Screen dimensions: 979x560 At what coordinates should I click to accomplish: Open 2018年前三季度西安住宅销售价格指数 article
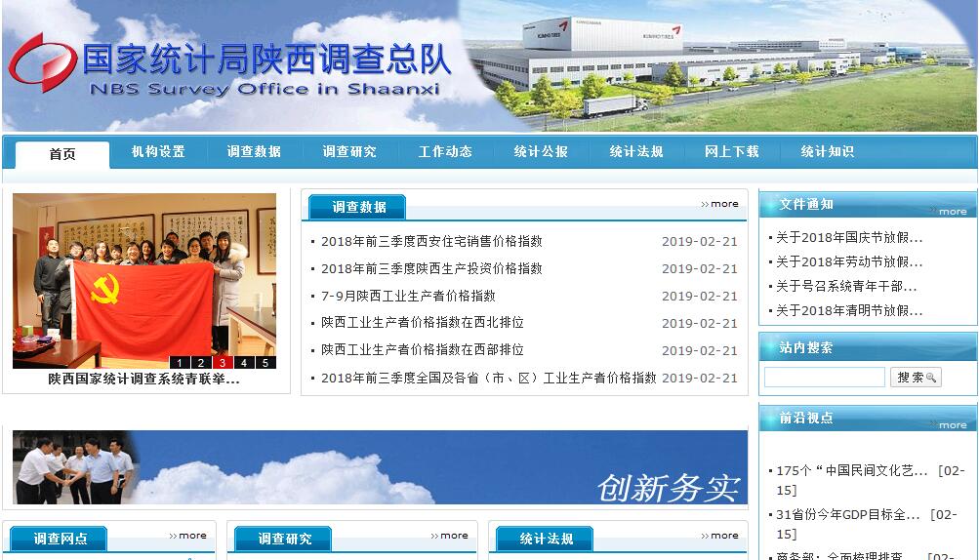(x=431, y=242)
